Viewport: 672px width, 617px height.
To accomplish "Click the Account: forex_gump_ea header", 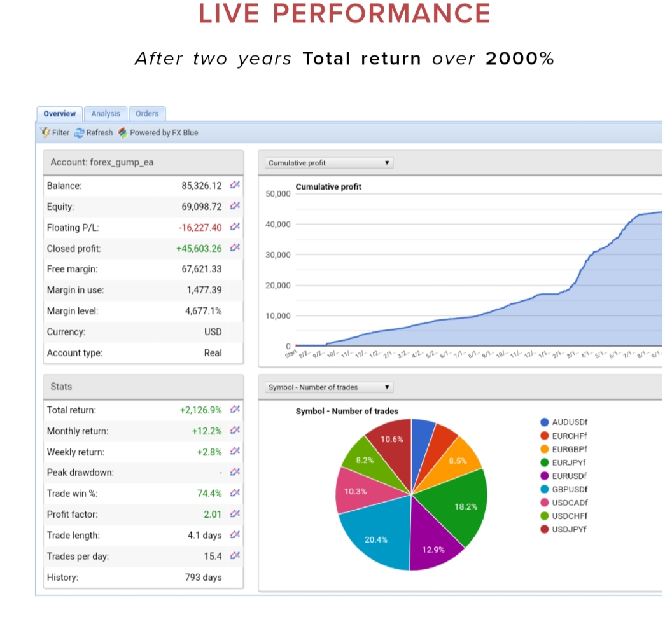I will 144,162.
